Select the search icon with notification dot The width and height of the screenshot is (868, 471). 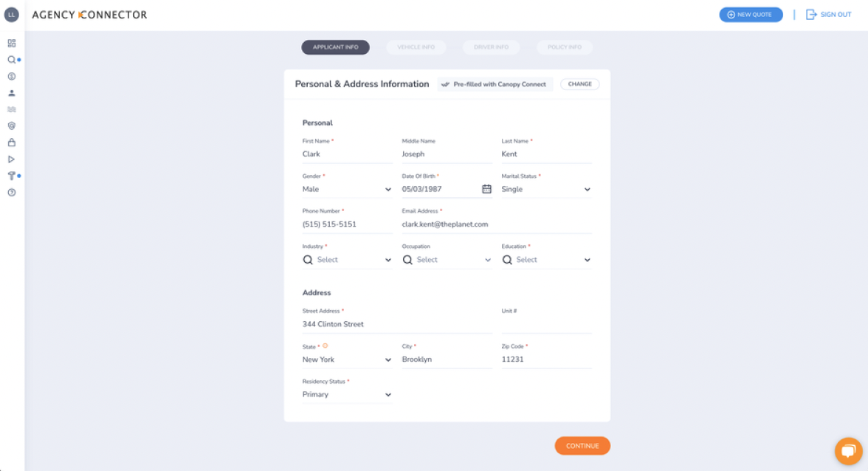12,60
